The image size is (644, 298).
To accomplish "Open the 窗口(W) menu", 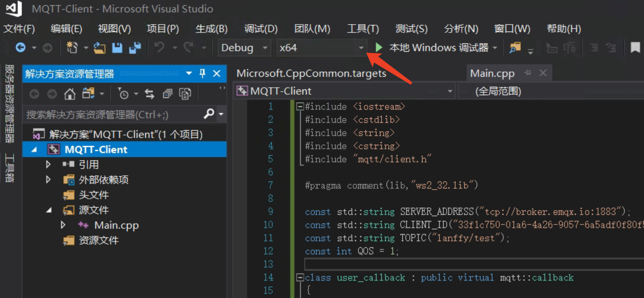I will click(x=512, y=29).
